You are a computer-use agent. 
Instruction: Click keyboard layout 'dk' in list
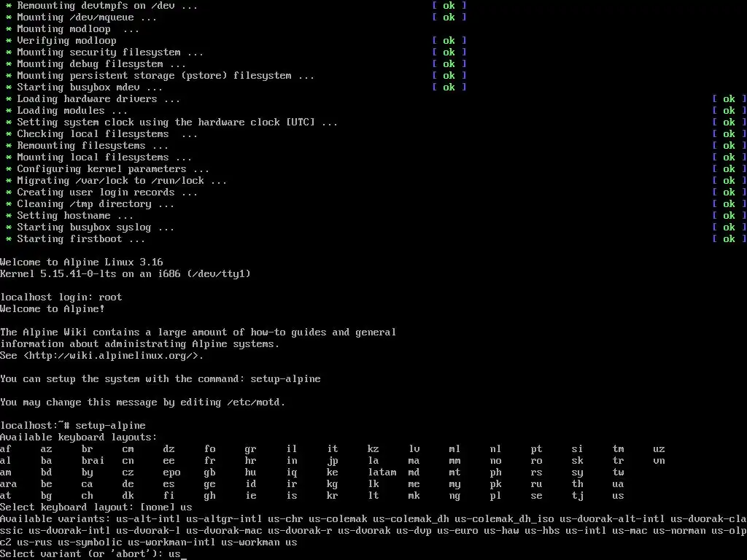pos(128,496)
